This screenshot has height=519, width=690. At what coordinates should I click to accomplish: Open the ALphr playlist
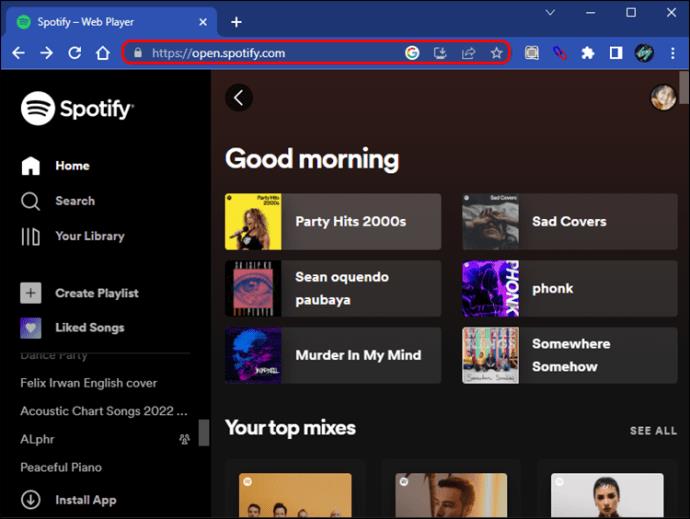pyautogui.click(x=37, y=439)
